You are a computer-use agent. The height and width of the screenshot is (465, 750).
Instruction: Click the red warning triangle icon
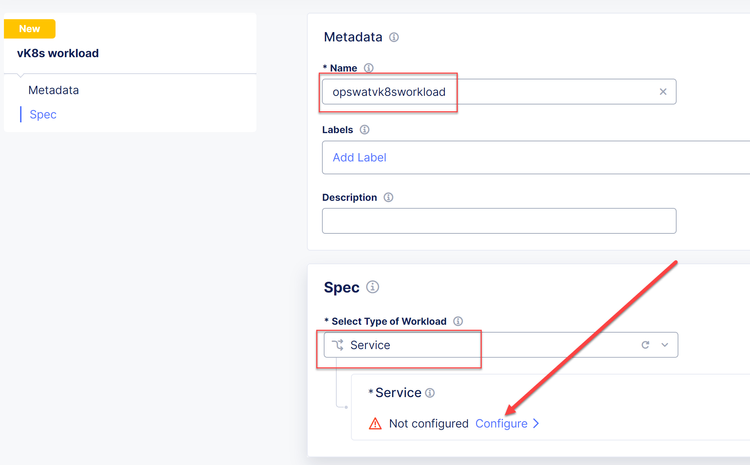coord(375,424)
